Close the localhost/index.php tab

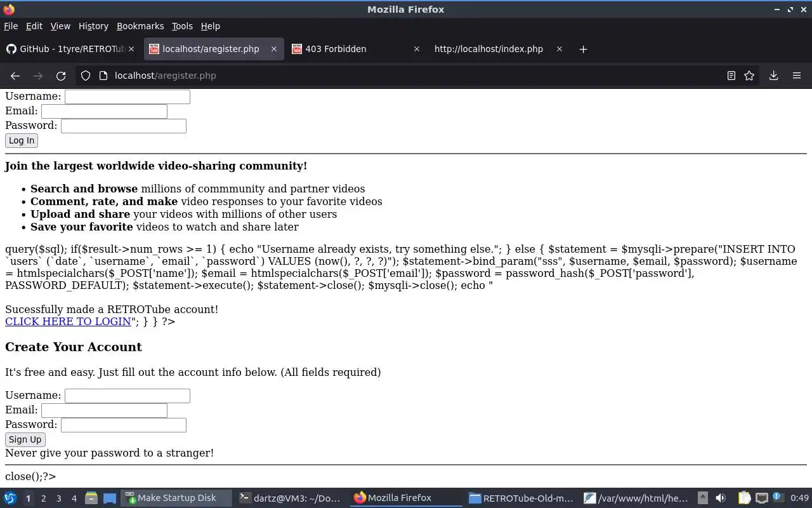point(560,49)
